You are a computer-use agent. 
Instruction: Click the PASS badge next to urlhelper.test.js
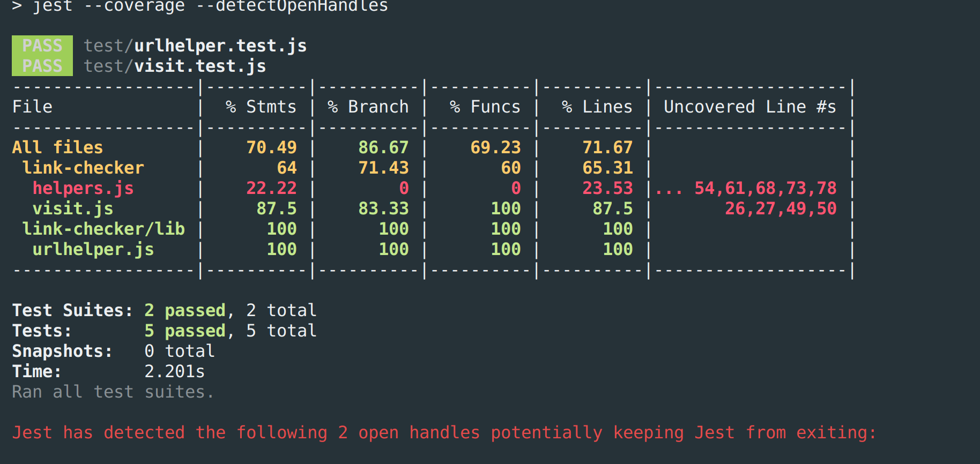click(42, 46)
